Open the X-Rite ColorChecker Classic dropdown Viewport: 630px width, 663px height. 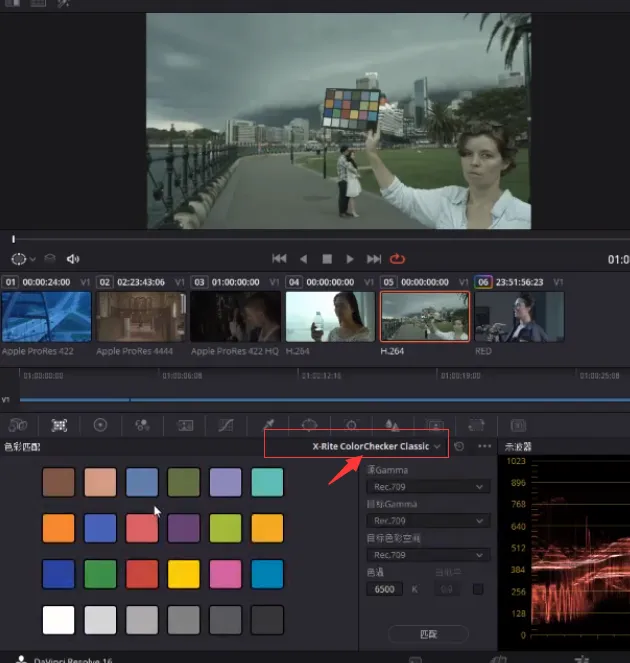[x=376, y=447]
